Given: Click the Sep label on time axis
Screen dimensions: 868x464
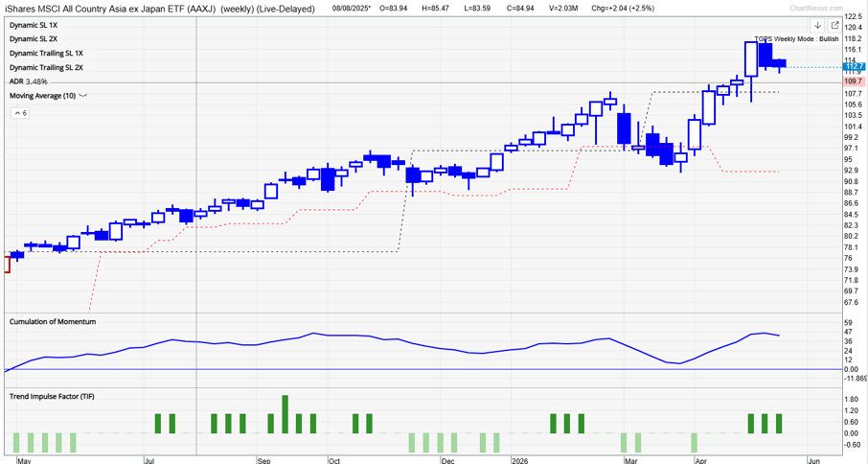Looking at the screenshot, I should pyautogui.click(x=264, y=460).
